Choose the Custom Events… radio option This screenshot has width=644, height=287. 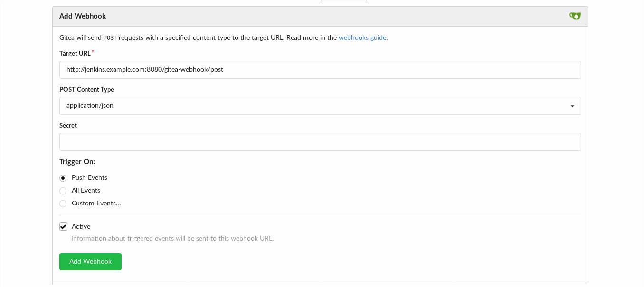coord(63,204)
